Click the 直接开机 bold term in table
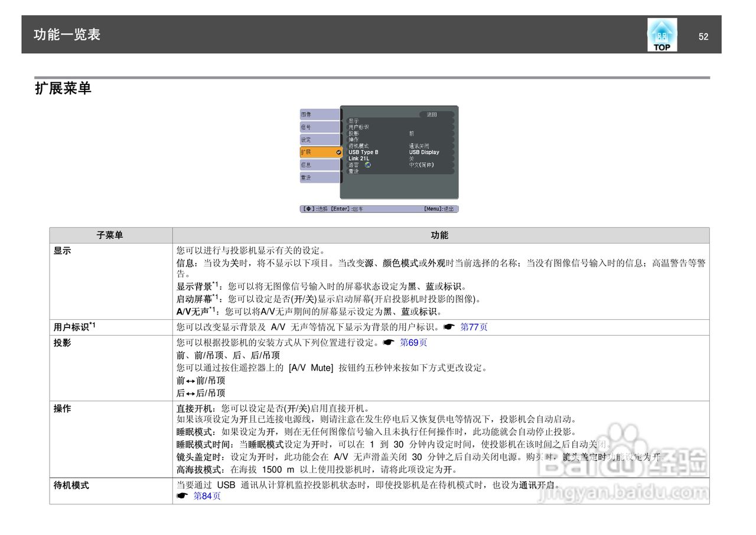The image size is (756, 535). point(194,408)
